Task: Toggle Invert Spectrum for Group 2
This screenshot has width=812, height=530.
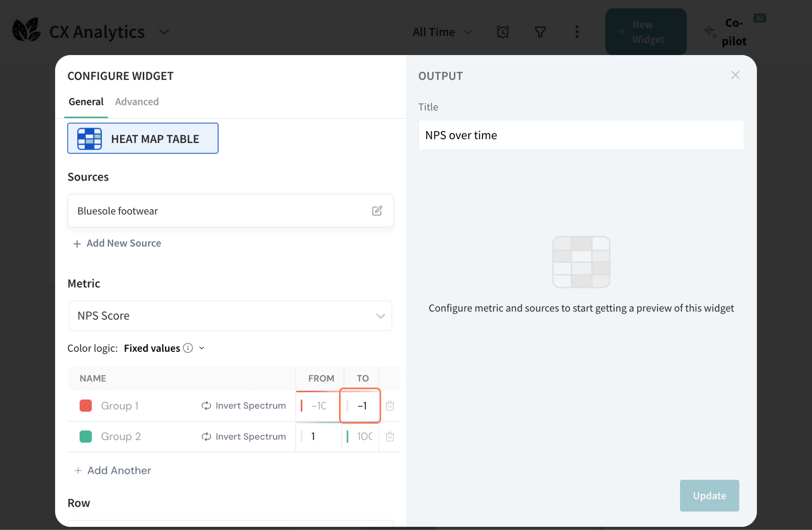Action: point(243,437)
